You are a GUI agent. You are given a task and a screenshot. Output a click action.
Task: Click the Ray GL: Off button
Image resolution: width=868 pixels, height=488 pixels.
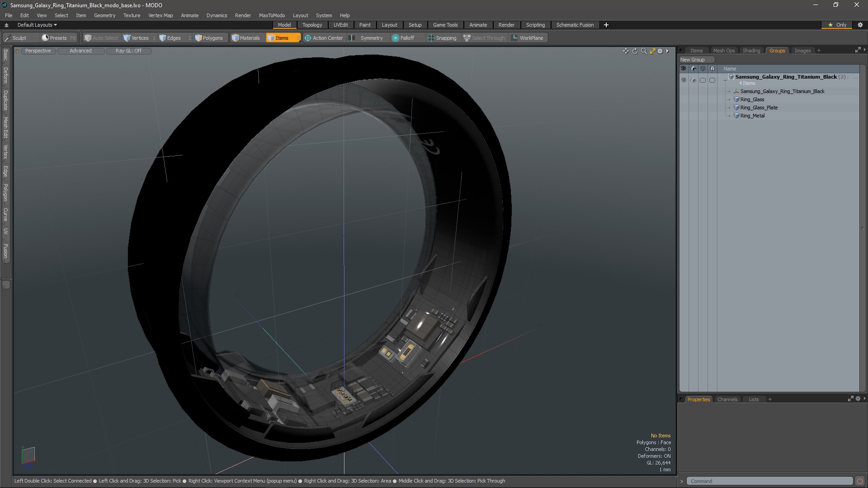pos(128,51)
